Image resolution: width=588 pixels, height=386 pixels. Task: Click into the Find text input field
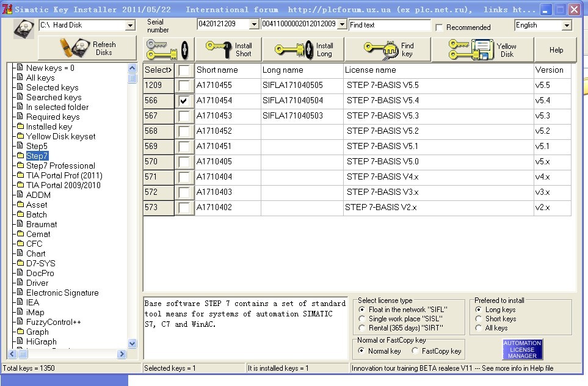click(389, 25)
